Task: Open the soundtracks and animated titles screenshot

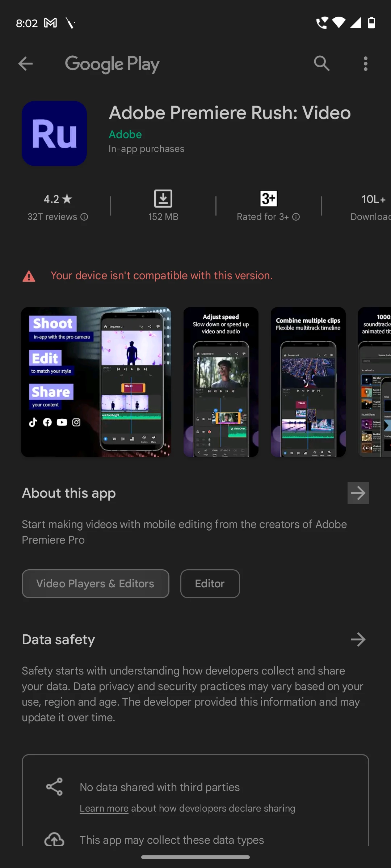Action: (x=374, y=382)
